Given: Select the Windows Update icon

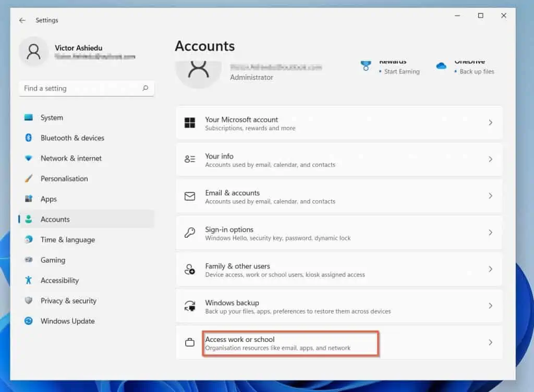Looking at the screenshot, I should 30,321.
